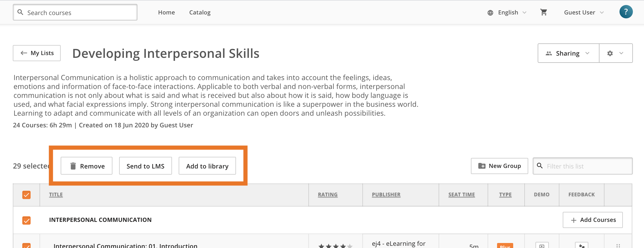Click the Add to library button
Image resolution: width=644 pixels, height=248 pixels.
click(207, 166)
